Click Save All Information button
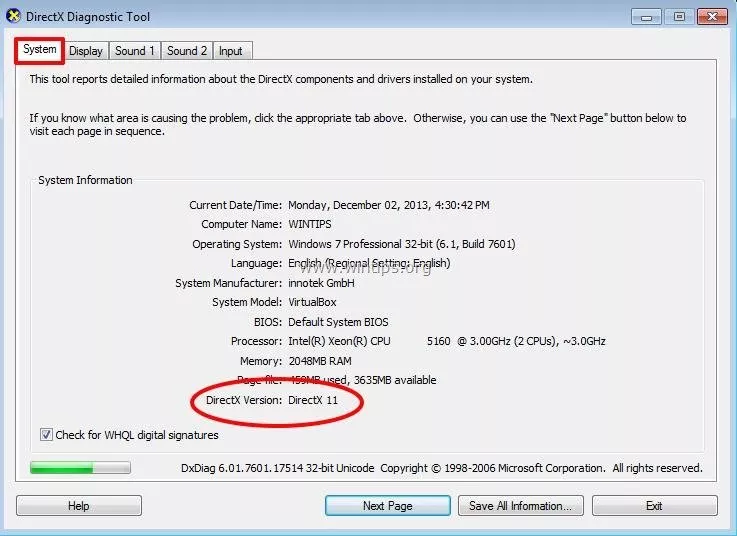Image resolution: width=737 pixels, height=536 pixels. [x=521, y=506]
